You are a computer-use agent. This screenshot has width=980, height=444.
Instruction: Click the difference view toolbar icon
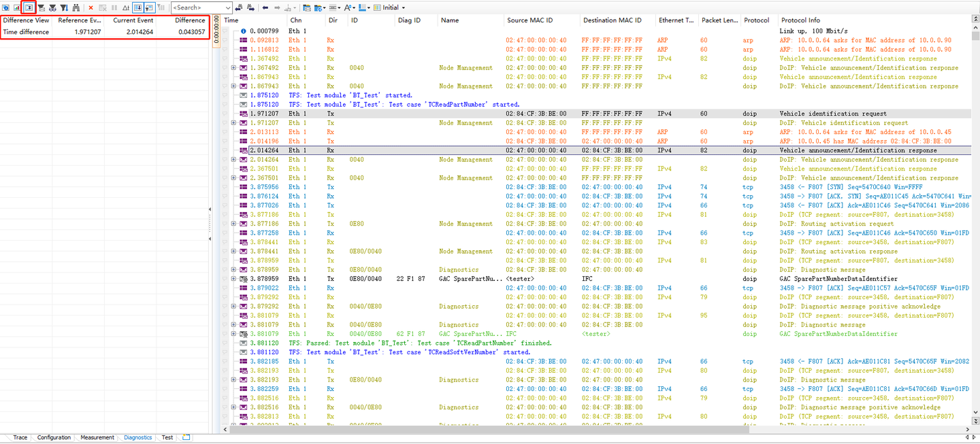(29, 7)
